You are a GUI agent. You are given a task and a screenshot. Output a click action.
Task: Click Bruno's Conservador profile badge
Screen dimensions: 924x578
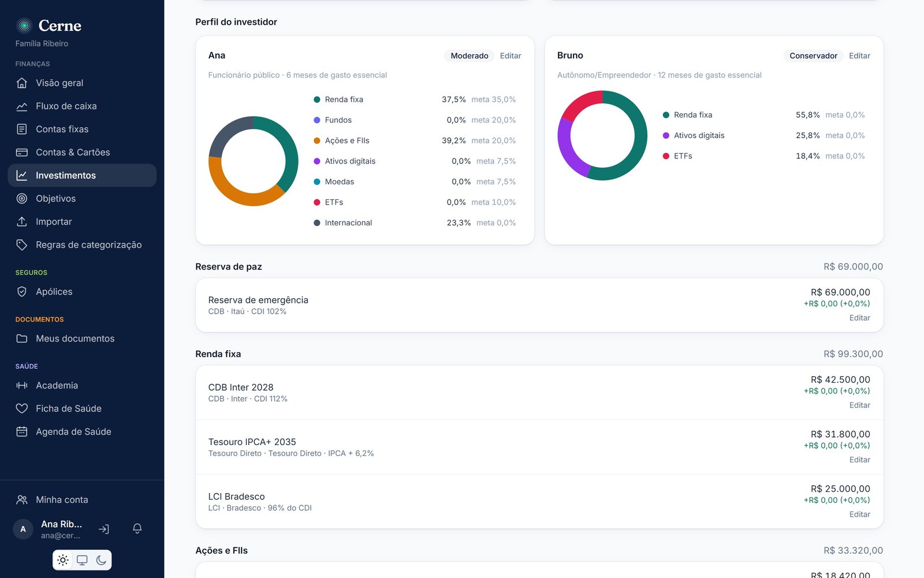[813, 55]
